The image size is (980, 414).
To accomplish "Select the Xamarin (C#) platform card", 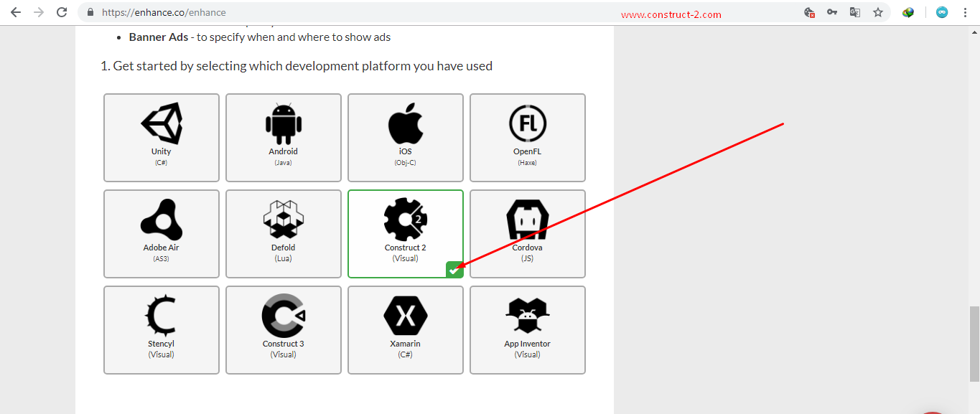I will pyautogui.click(x=406, y=330).
